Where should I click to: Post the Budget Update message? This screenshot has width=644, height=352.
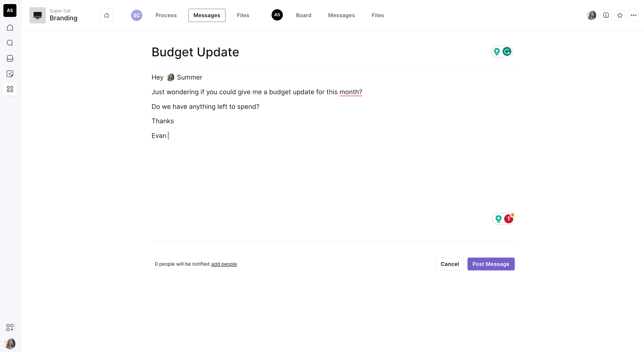pos(490,264)
